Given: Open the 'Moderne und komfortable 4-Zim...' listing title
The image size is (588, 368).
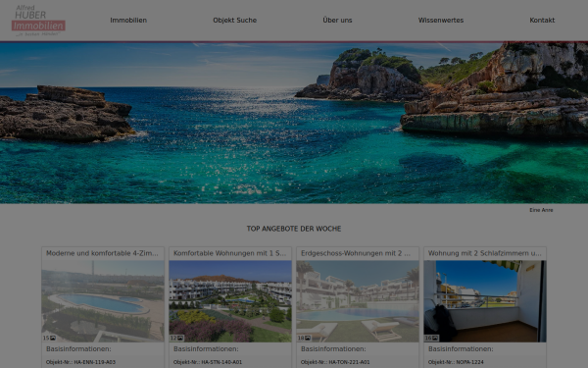Looking at the screenshot, I should [102, 253].
